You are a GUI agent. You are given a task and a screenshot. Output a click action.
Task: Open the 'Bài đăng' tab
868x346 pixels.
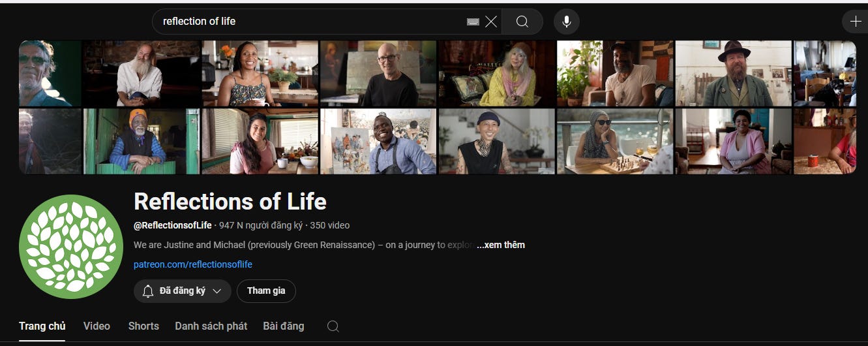pos(284,326)
